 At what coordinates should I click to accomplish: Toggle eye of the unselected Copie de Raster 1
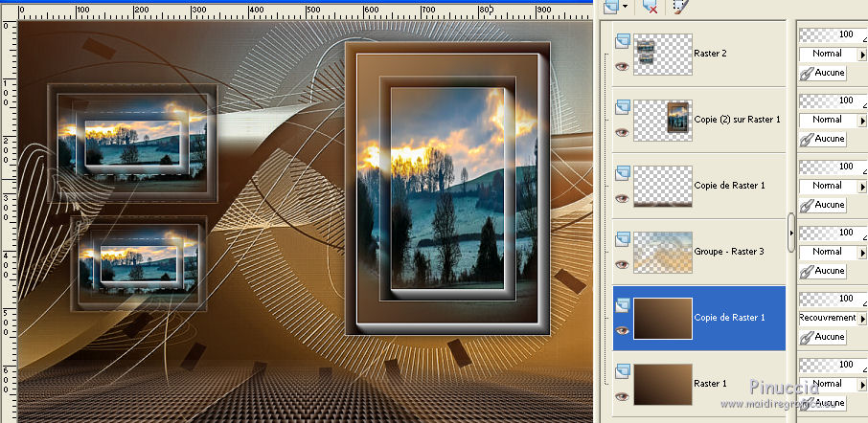point(622,198)
